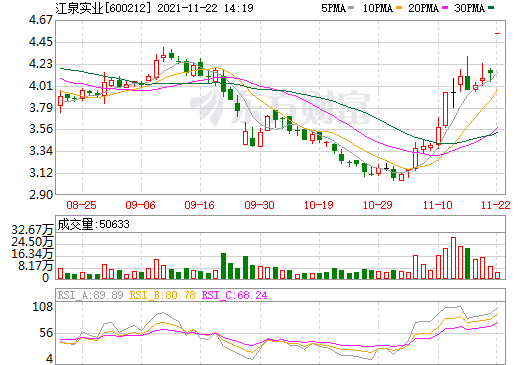Viewport: 520px width, 365px height.
Task: Click the 3.79 price axis label
Action: (x=41, y=108)
